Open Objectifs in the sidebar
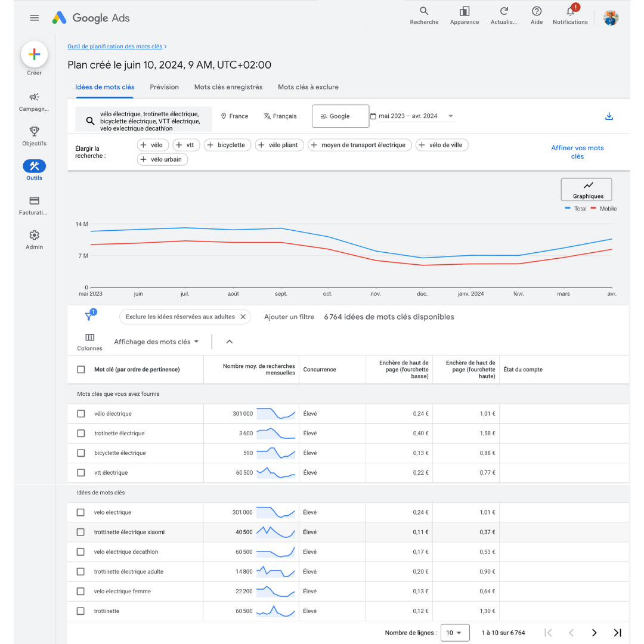This screenshot has height=644, width=644. 34,137
